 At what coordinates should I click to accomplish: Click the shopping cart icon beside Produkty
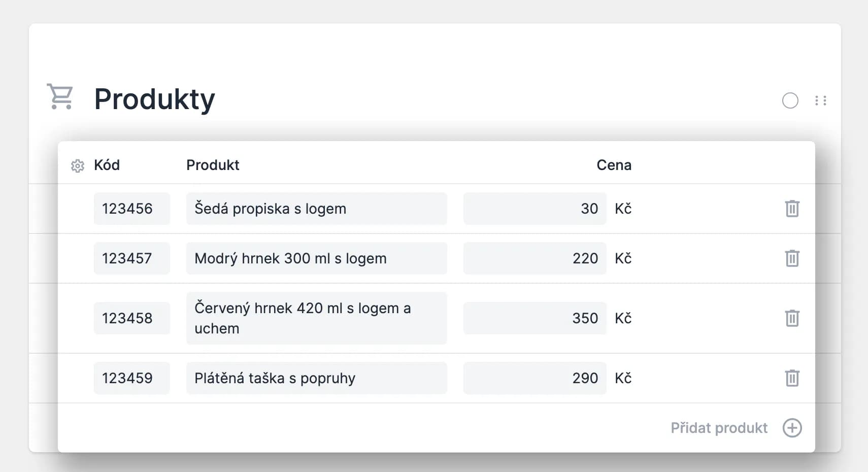(x=60, y=96)
